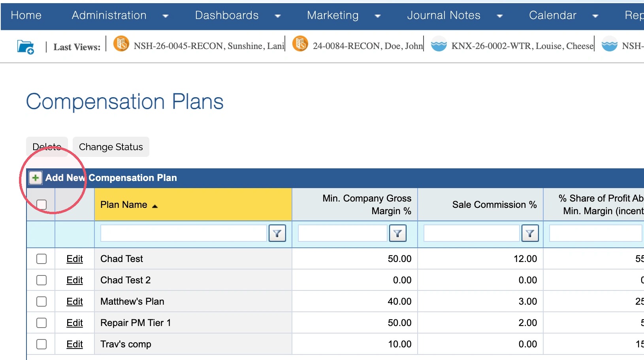This screenshot has height=360, width=644.
Task: Click the Plan Name filter input
Action: coord(184,233)
